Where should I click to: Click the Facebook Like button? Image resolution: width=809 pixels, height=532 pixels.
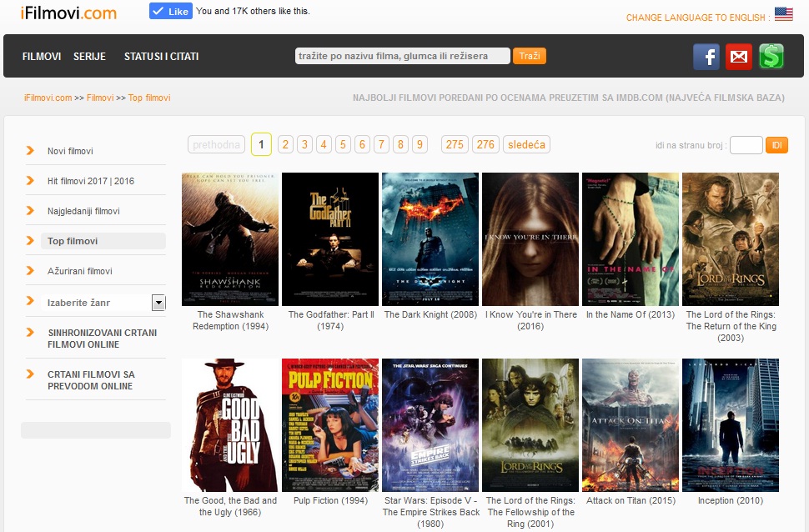[x=171, y=11]
